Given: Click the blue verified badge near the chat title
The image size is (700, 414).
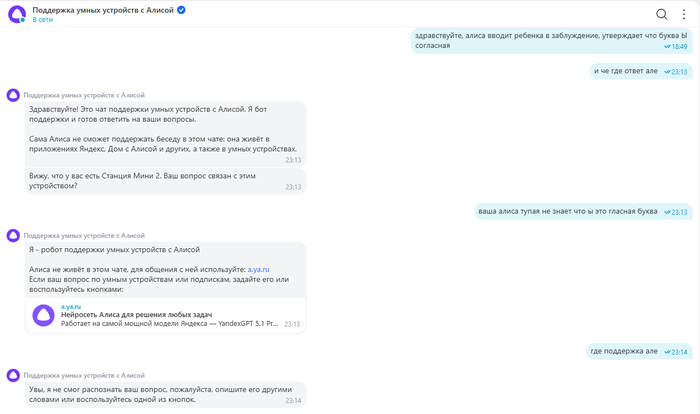Looking at the screenshot, I should click(181, 9).
